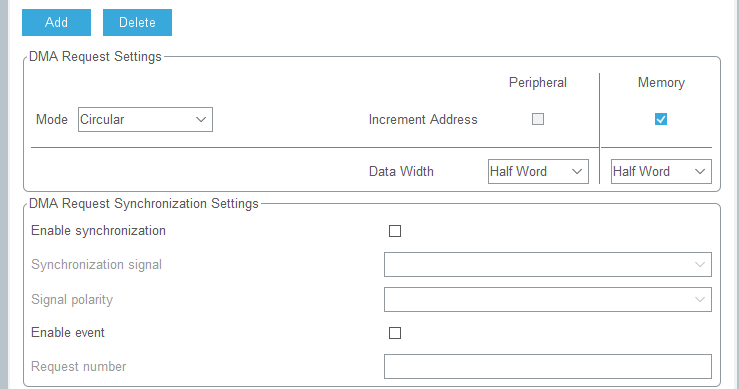Click the Memory Half Word chevron arrow
Viewport: 739px width, 389px height.
700,171
